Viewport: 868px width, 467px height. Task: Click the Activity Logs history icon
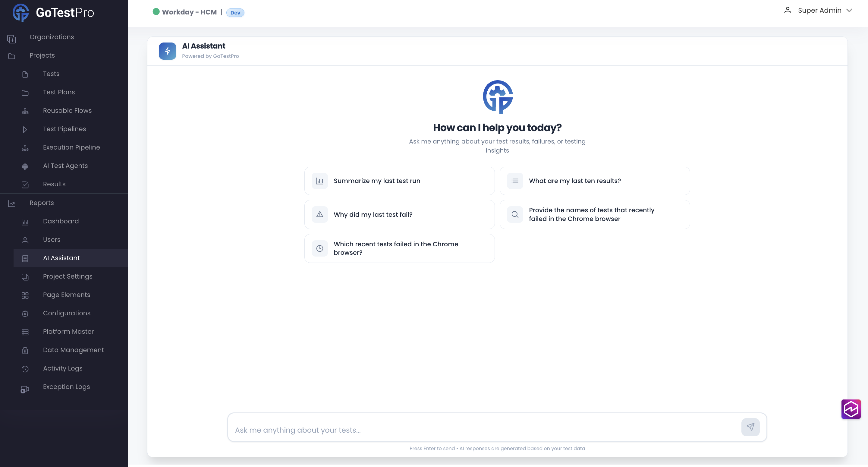[25, 369]
